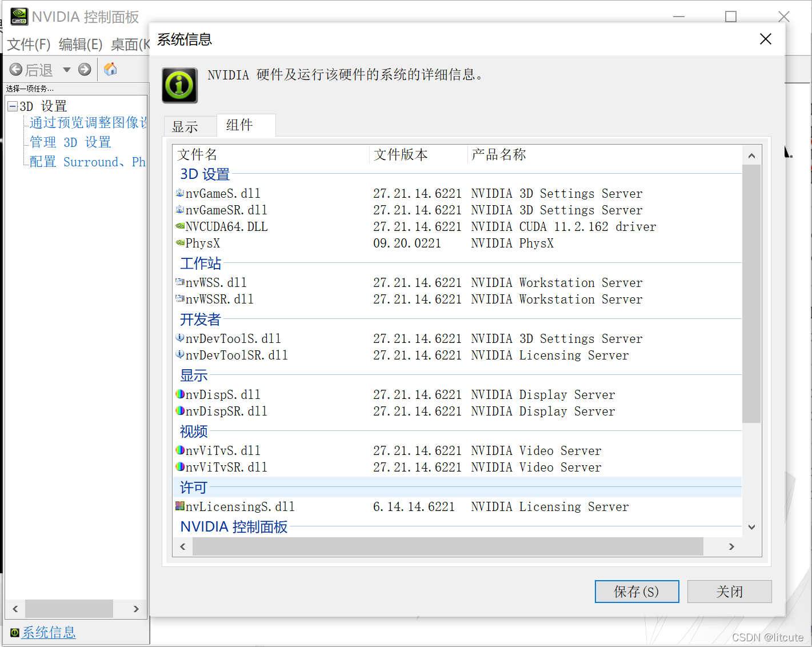Select the NVCUDA64.DLL file name

click(x=226, y=227)
